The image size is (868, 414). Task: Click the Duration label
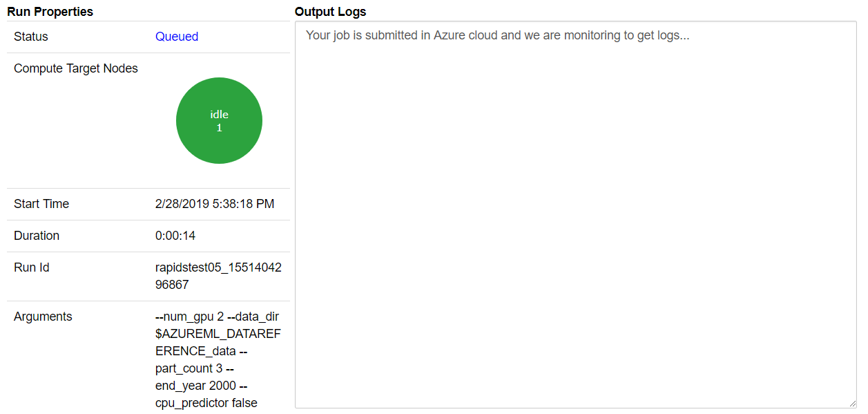click(x=37, y=236)
